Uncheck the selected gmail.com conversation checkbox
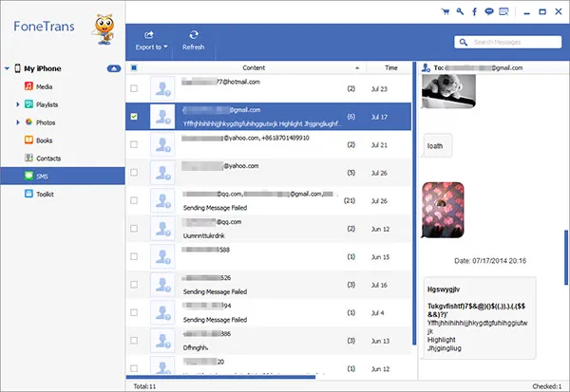This screenshot has height=392, width=570. 133,117
